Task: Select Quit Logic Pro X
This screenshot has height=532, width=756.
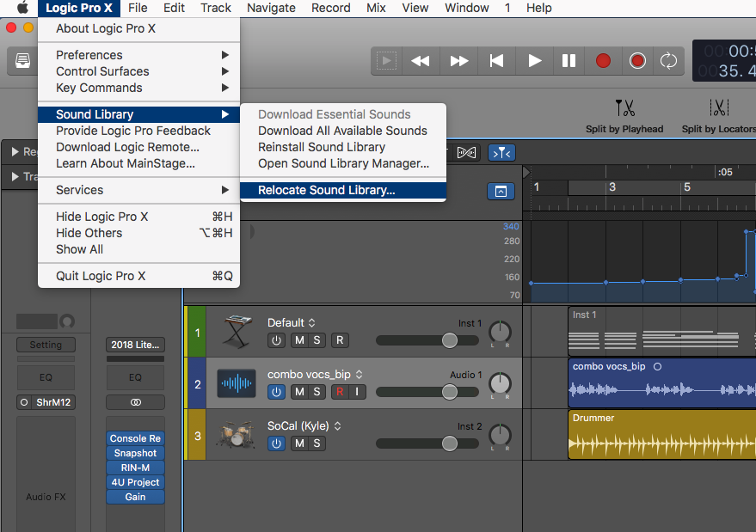Action: pyautogui.click(x=138, y=276)
